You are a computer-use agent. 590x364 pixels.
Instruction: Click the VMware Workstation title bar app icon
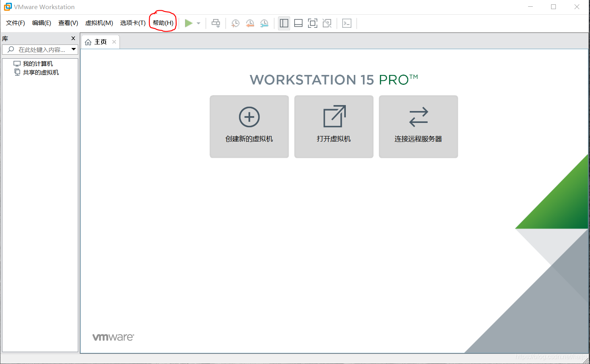8,7
